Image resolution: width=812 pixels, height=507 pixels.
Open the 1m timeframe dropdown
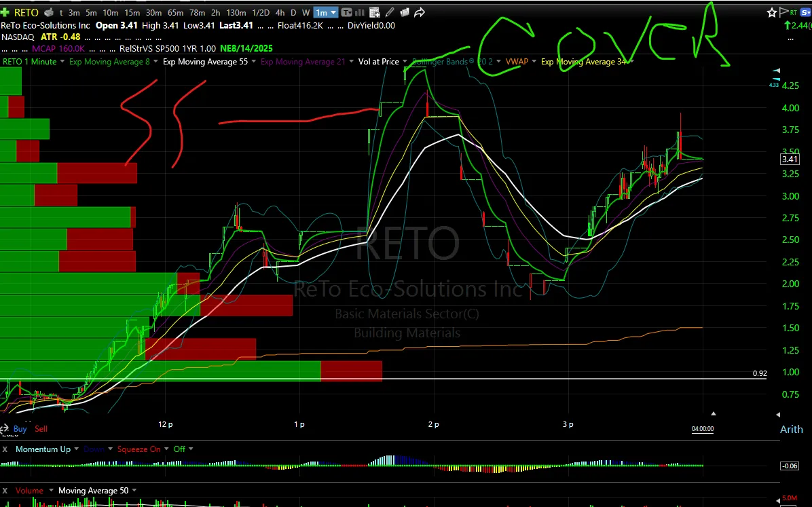(x=327, y=12)
